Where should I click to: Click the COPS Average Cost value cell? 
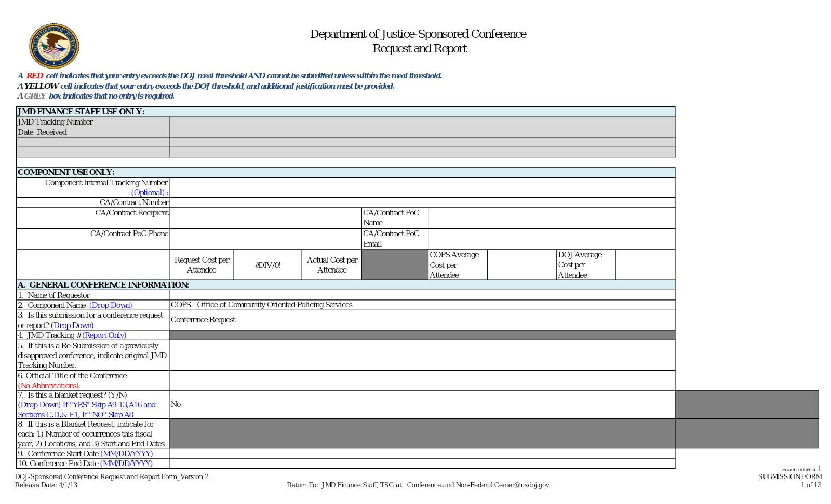[521, 265]
